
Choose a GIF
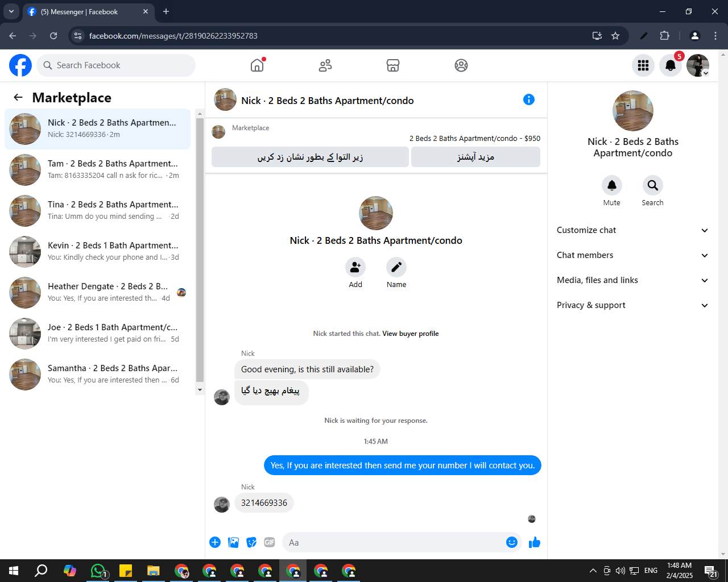[270, 542]
